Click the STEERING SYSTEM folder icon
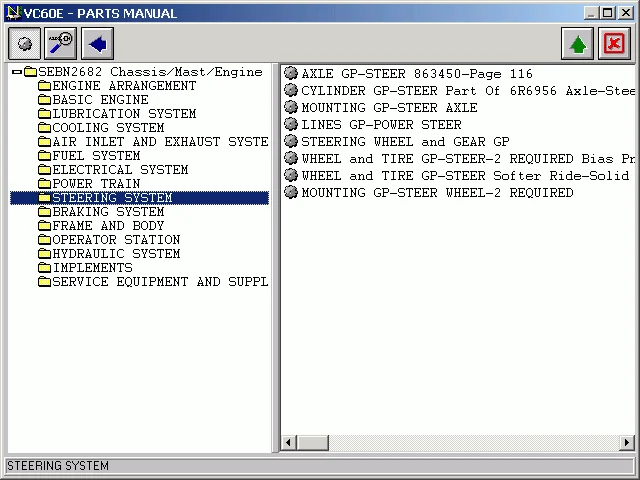 44,198
